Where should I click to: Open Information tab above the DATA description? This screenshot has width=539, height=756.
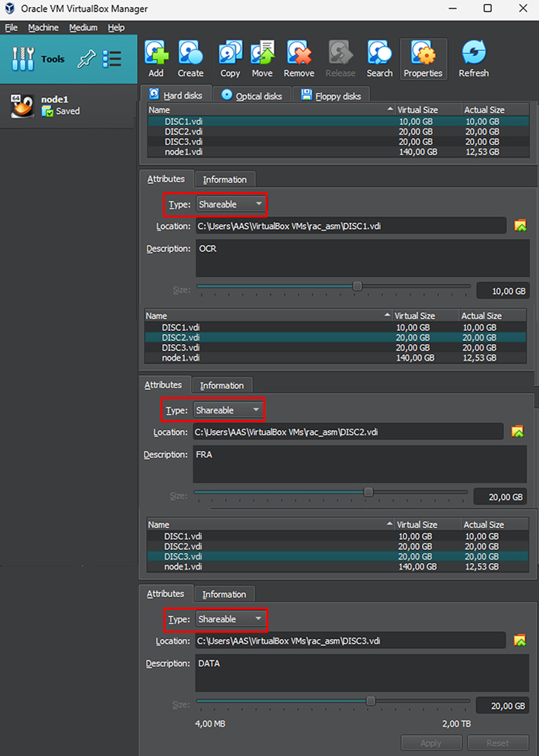(x=225, y=594)
